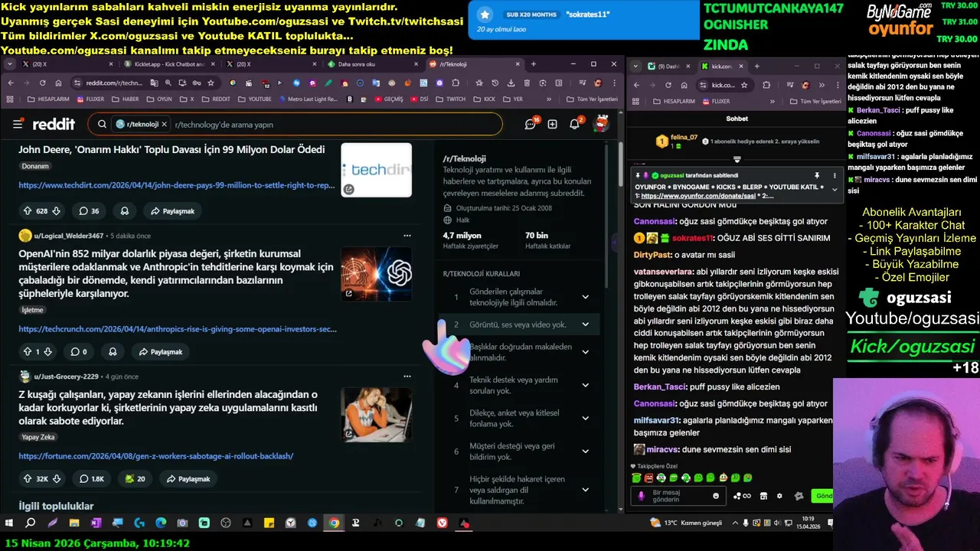This screenshot has height=551, width=980.
Task: Downvote the OpenAI valuation post
Action: [x=47, y=352]
